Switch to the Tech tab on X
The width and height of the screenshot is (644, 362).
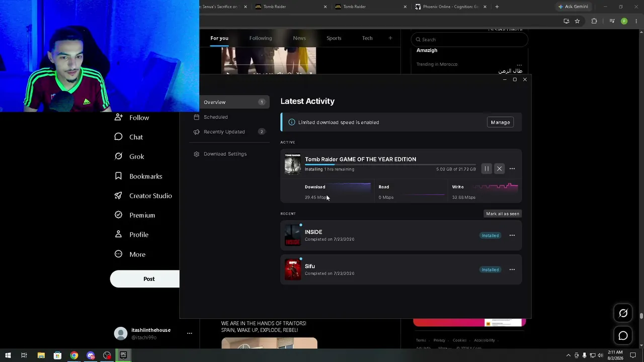[x=367, y=38]
